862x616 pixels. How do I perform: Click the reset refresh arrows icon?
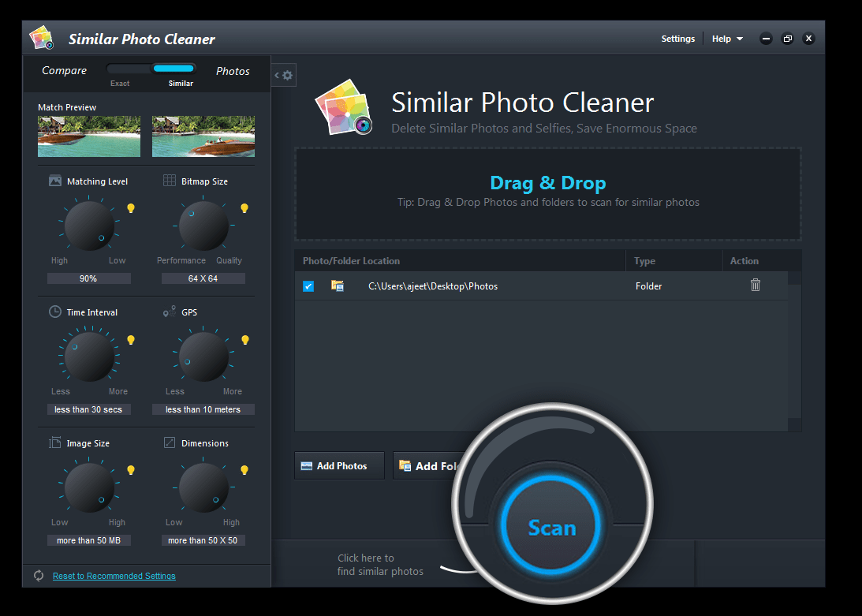pyautogui.click(x=39, y=576)
